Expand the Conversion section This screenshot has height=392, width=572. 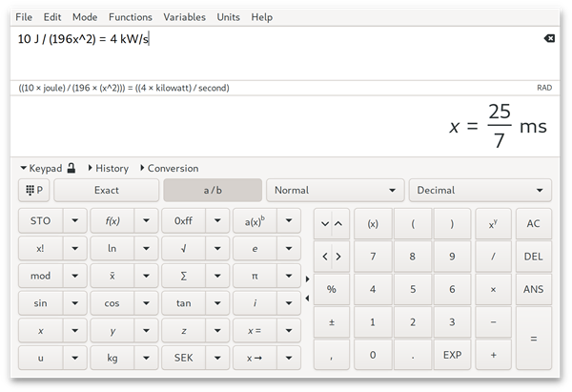(x=169, y=168)
